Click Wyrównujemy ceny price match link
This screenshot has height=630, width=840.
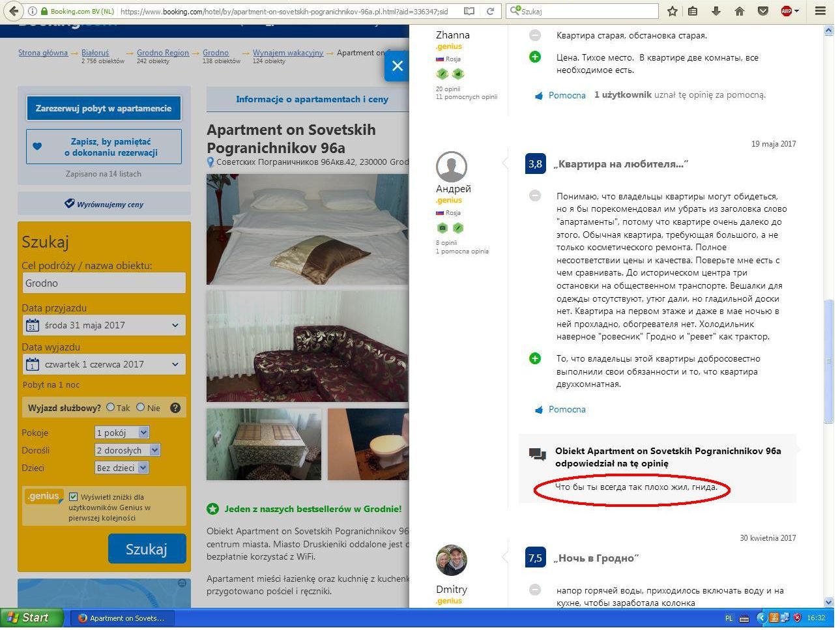[x=104, y=204]
